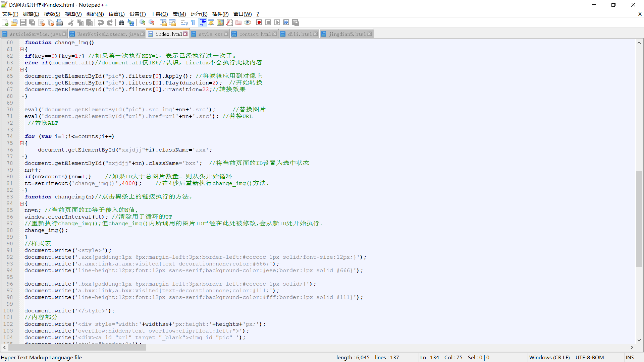Image resolution: width=644 pixels, height=362 pixels.
Task: Collapse the fold at line 64
Action: (x=22, y=69)
